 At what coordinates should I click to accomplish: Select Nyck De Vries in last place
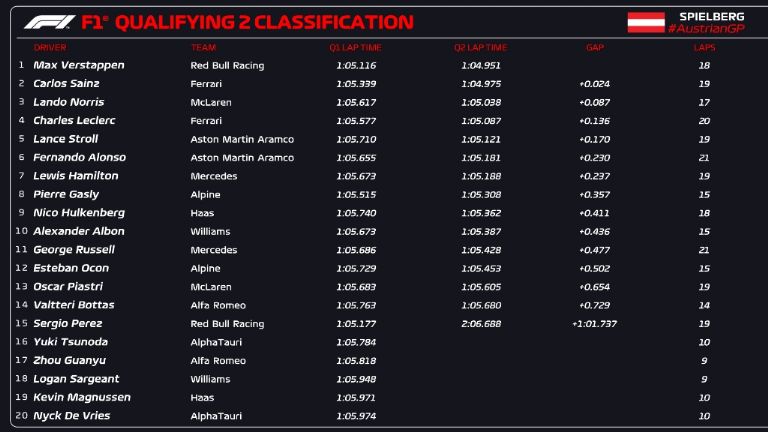(x=71, y=416)
